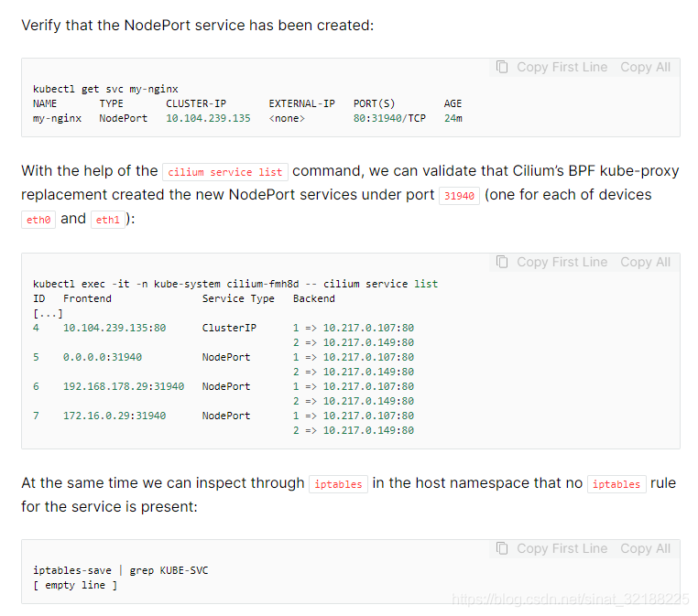The width and height of the screenshot is (698, 616).
Task: Click the ClusterIP service type
Action: click(x=229, y=328)
